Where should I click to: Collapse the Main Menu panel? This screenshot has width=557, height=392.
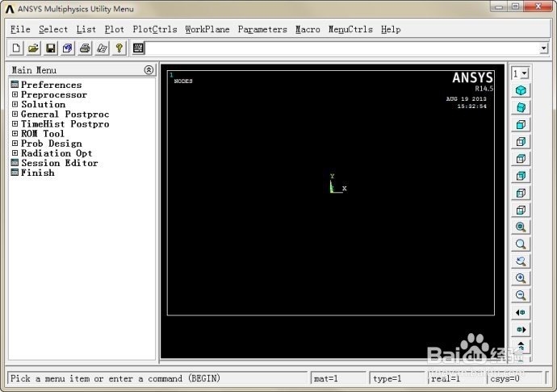pos(149,70)
